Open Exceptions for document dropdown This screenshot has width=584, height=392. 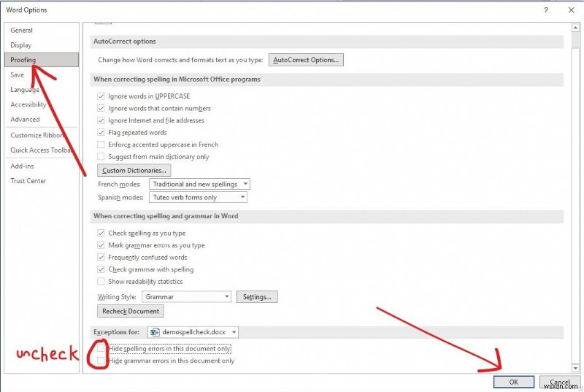(193, 332)
